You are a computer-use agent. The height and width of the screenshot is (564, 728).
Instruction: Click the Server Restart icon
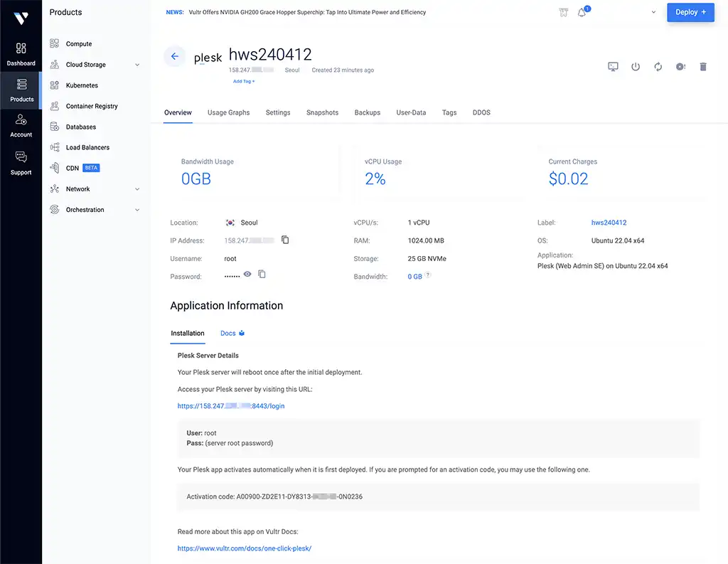[658, 67]
